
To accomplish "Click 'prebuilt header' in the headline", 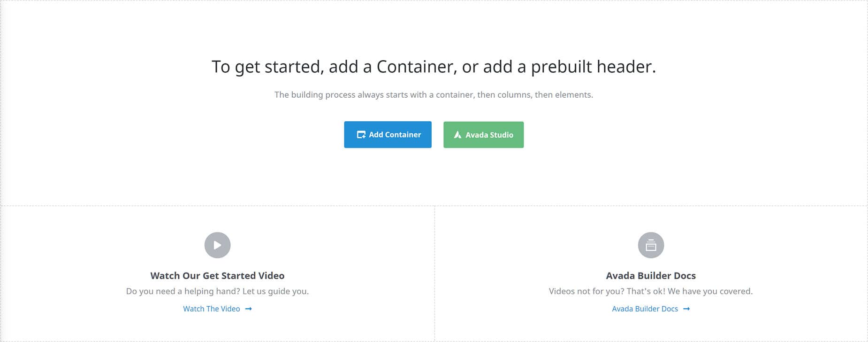I will 593,67.
